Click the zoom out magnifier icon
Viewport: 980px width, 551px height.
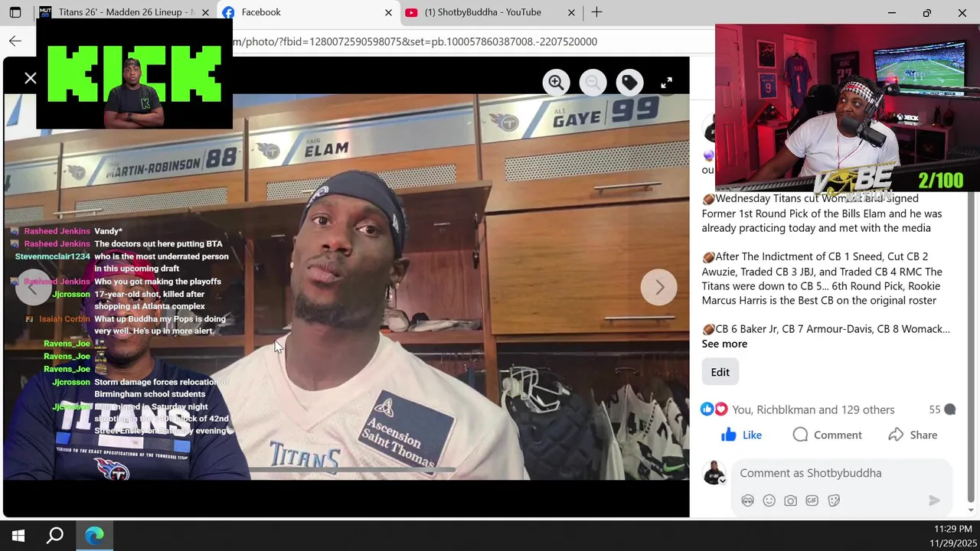(x=593, y=83)
